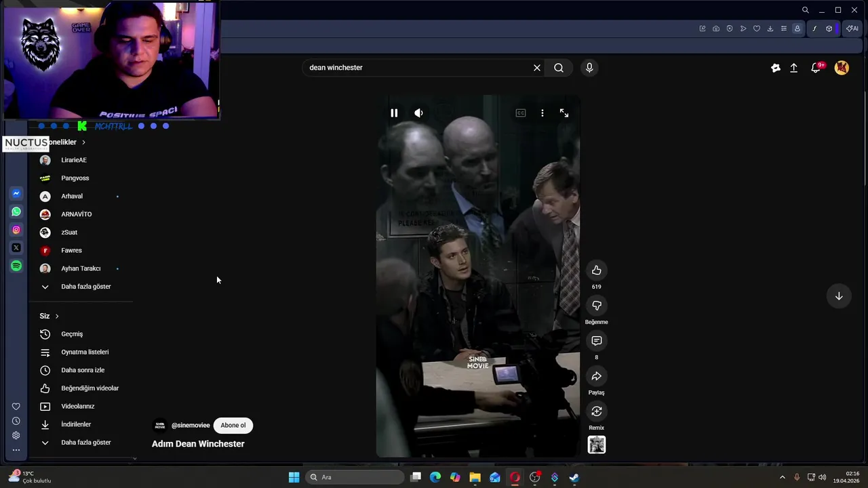Open Opera downloads toolbar icon

click(x=770, y=28)
